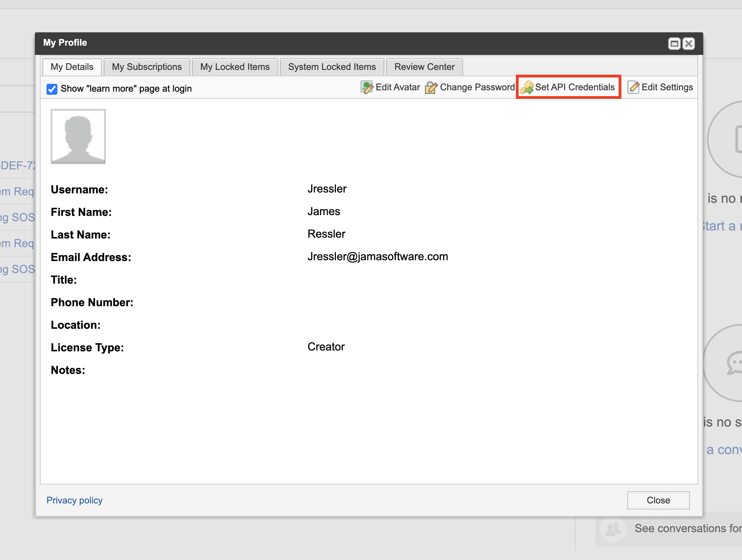This screenshot has height=560, width=742.
Task: Click the Jressler@jamasoftware.com email value
Action: pyautogui.click(x=377, y=256)
